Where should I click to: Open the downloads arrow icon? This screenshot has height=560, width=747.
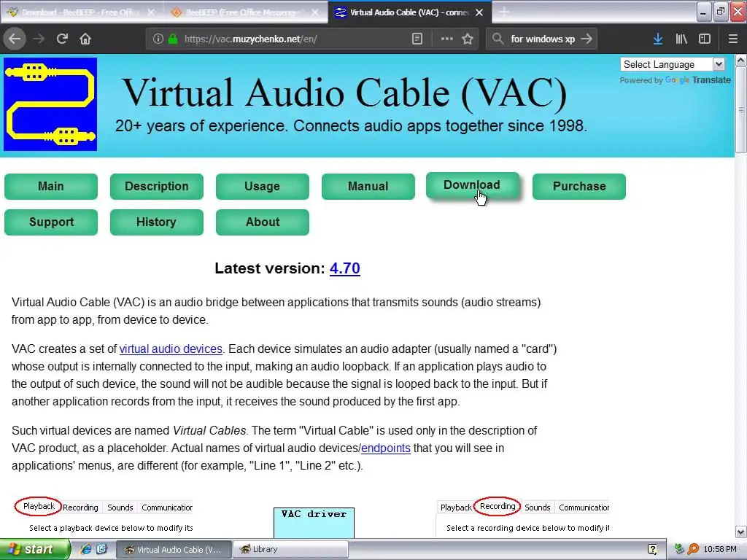coord(658,39)
